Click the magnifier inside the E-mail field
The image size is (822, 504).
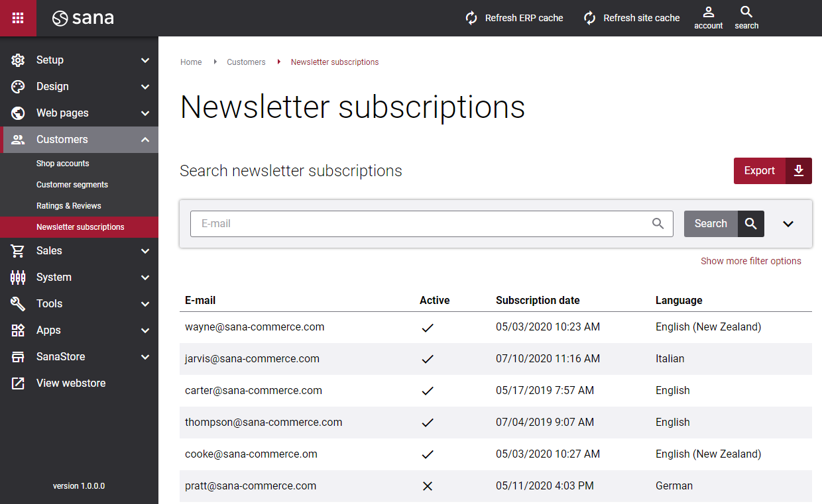pyautogui.click(x=658, y=224)
